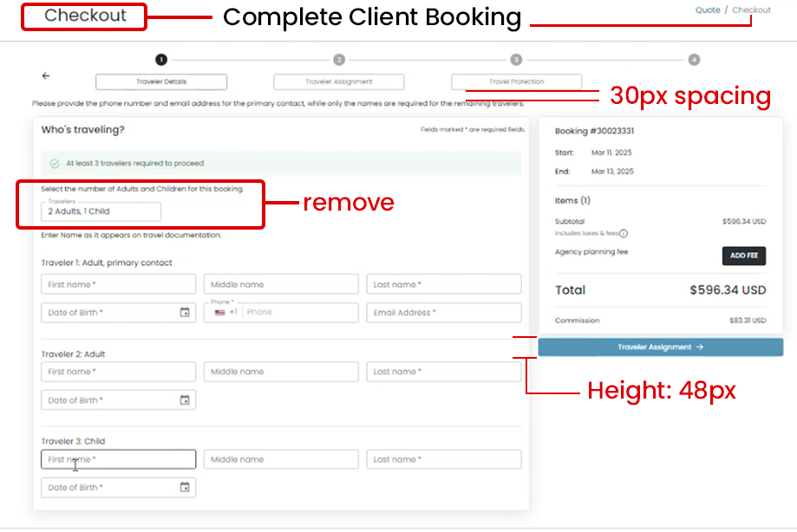Click the taxes & fees info icon
Viewport: 797px width, 532px height.
point(624,233)
